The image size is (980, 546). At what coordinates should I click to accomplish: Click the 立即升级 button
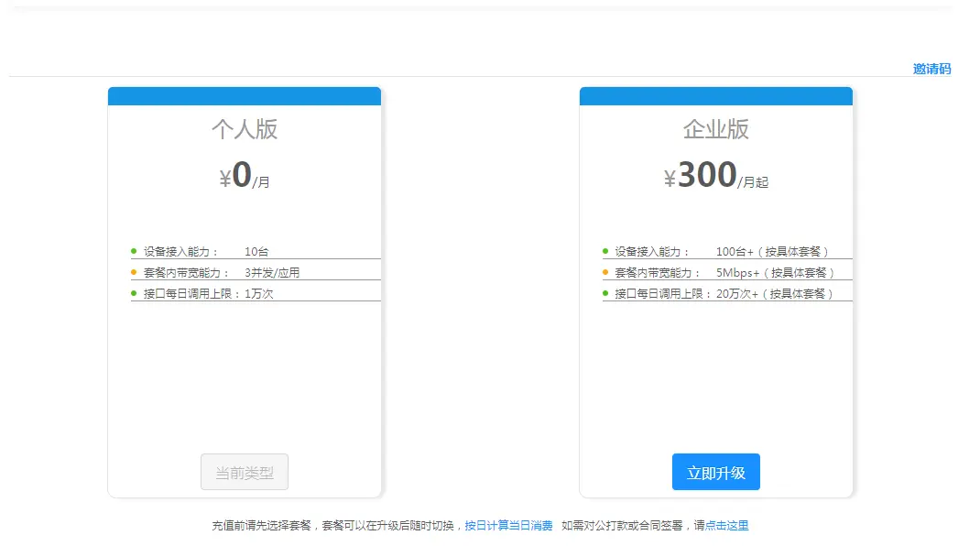(x=715, y=472)
